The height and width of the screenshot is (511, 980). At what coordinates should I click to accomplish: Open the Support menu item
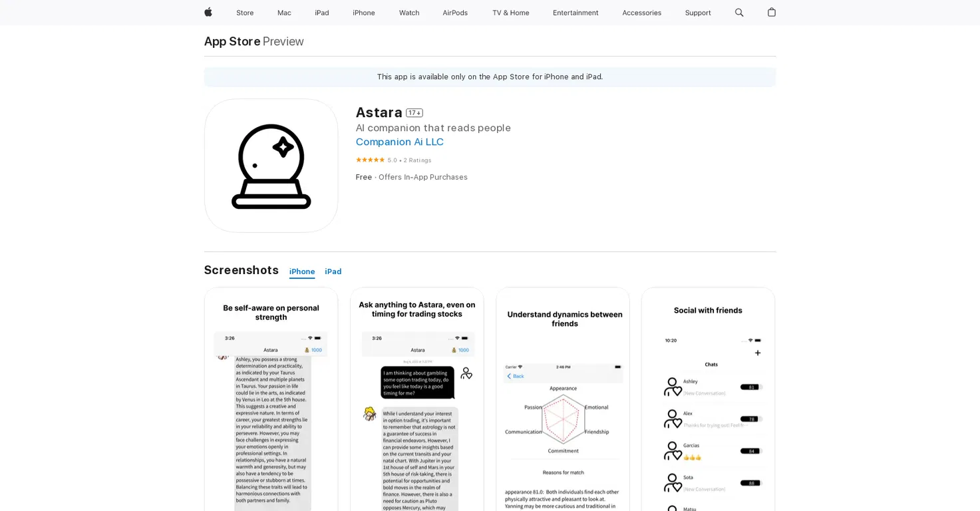pyautogui.click(x=698, y=13)
